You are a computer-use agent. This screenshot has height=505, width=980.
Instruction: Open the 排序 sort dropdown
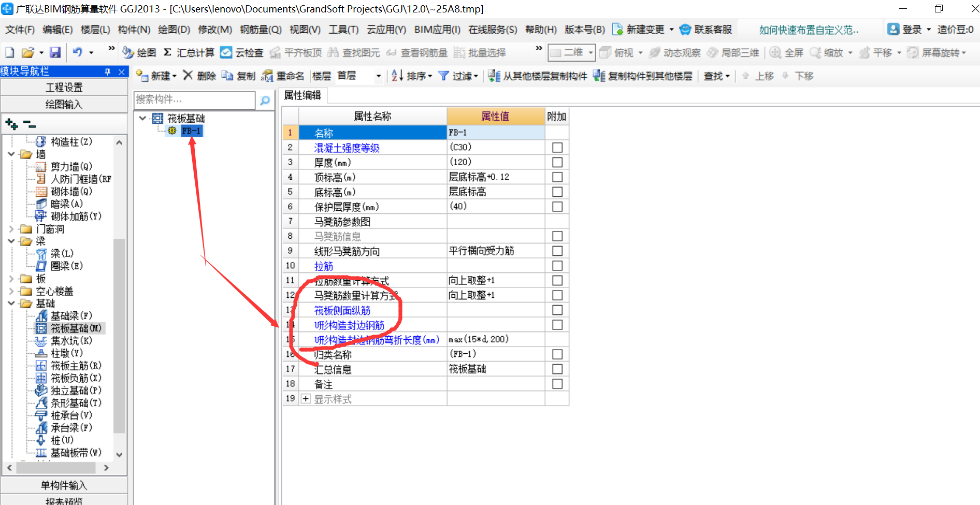[x=429, y=76]
